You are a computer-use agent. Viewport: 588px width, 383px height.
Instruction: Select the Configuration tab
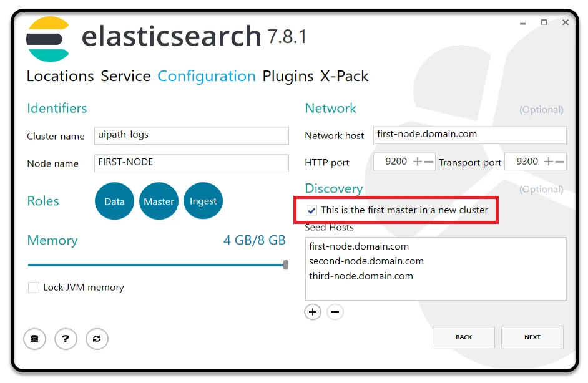click(207, 76)
